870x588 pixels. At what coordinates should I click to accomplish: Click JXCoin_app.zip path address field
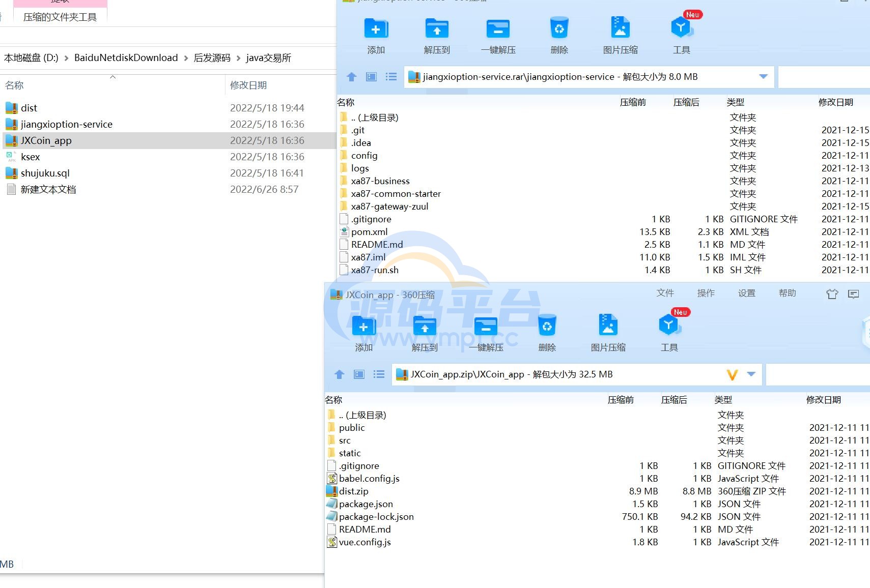[576, 374]
